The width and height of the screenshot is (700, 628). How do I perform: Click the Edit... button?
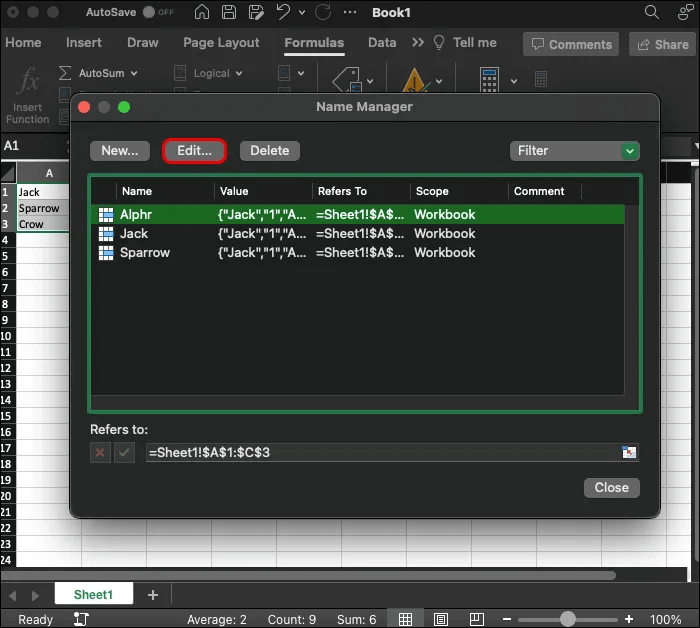coord(194,151)
